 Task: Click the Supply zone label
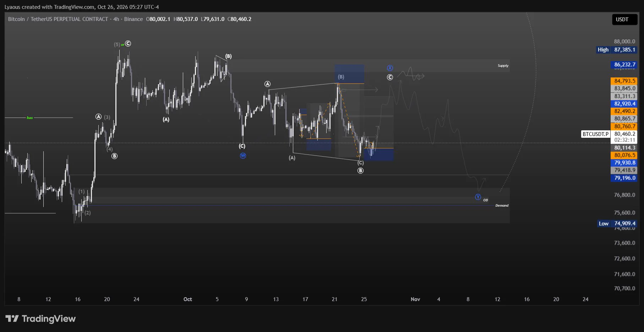click(x=503, y=66)
